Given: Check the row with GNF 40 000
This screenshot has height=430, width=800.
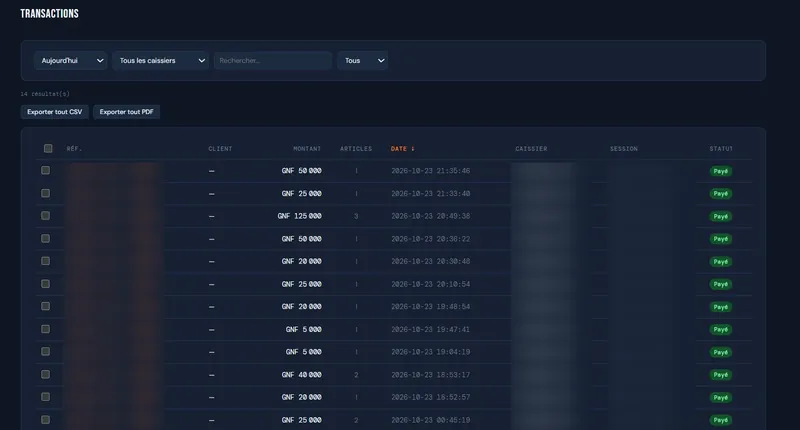Looking at the screenshot, I should point(45,374).
